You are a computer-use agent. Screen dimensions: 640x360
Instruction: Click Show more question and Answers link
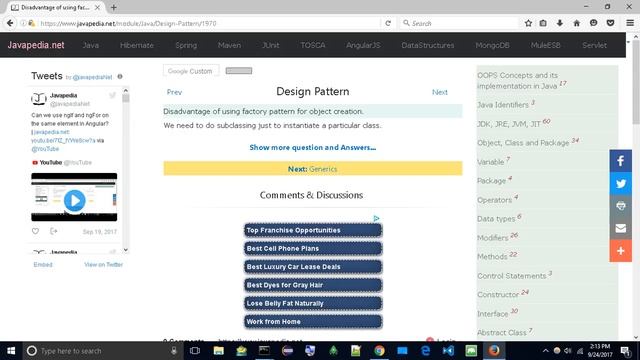pos(313,147)
